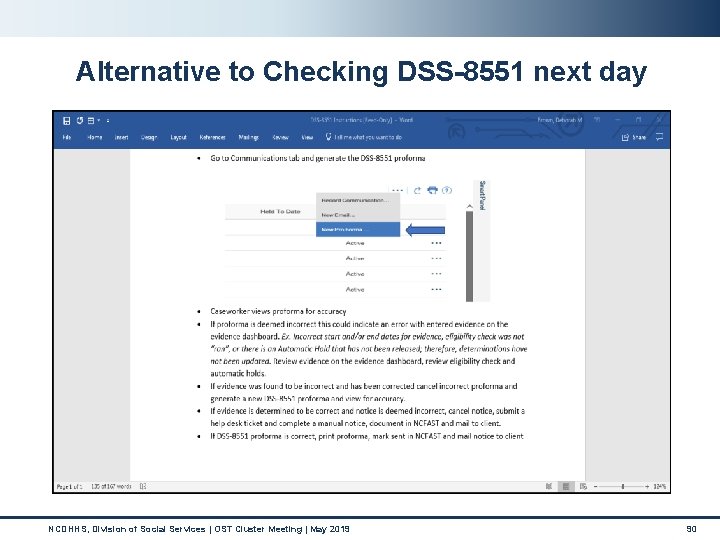Click the "Active" status in the first row
This screenshot has width=720, height=540.
coord(355,243)
